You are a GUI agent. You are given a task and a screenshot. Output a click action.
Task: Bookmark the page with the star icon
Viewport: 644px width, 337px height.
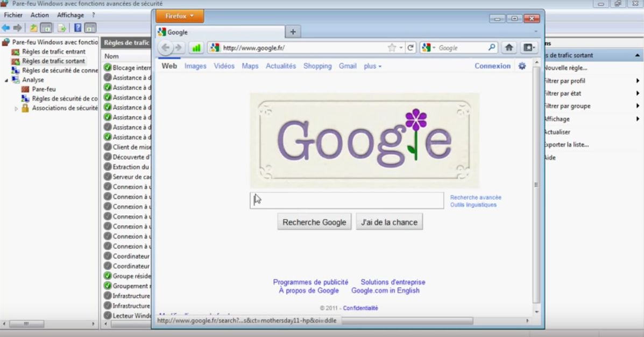pyautogui.click(x=392, y=48)
